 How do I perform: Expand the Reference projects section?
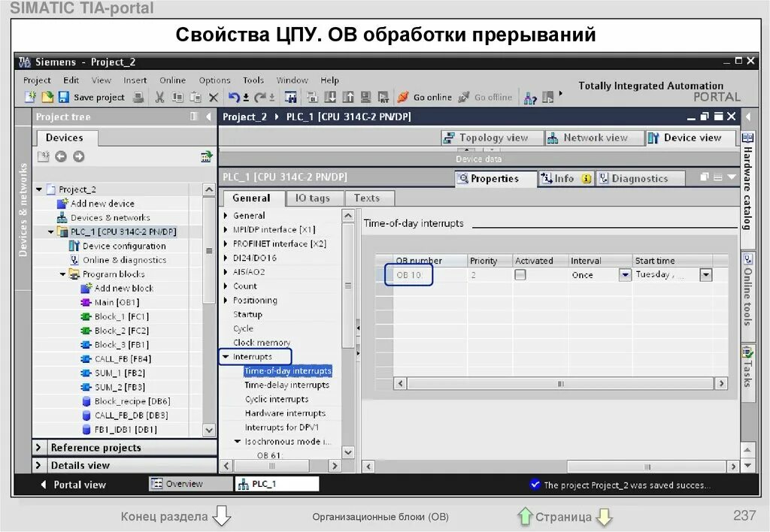(38, 448)
